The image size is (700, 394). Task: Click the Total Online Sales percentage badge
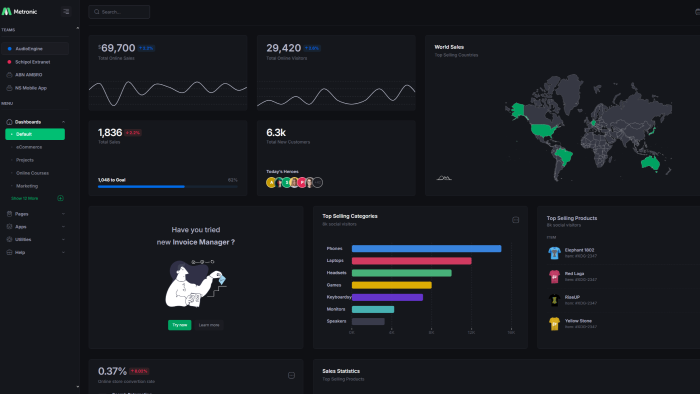[x=146, y=48]
